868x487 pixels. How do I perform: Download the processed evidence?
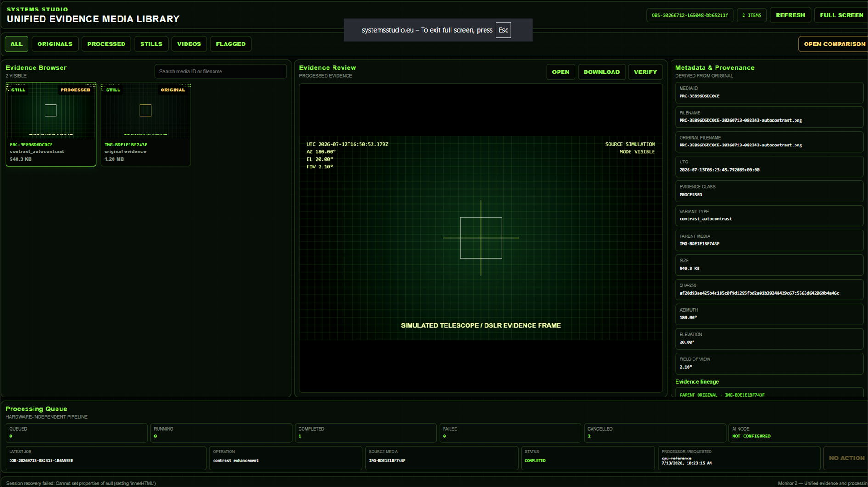coord(602,72)
